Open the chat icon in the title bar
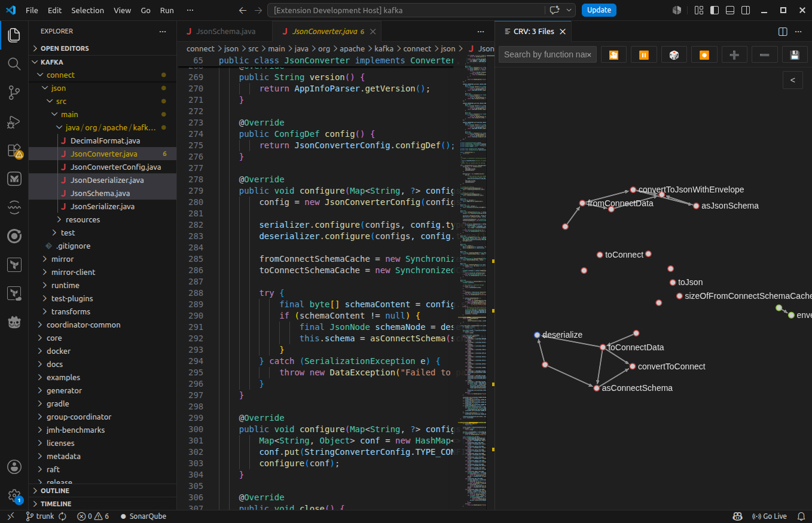The width and height of the screenshot is (812, 523). pos(554,10)
